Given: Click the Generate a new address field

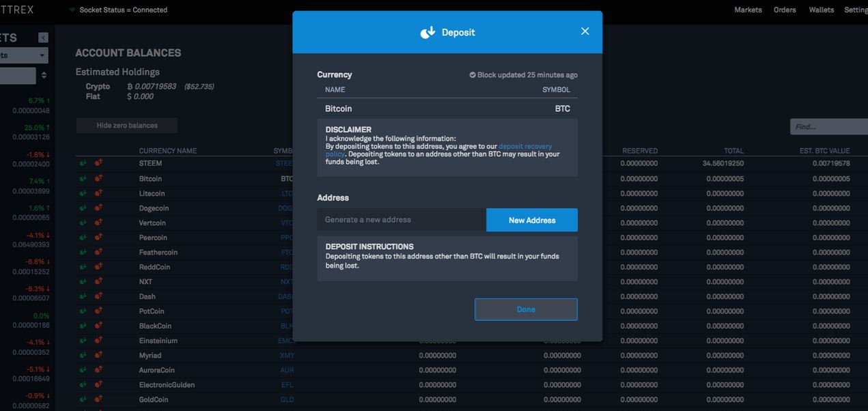Looking at the screenshot, I should pyautogui.click(x=402, y=220).
